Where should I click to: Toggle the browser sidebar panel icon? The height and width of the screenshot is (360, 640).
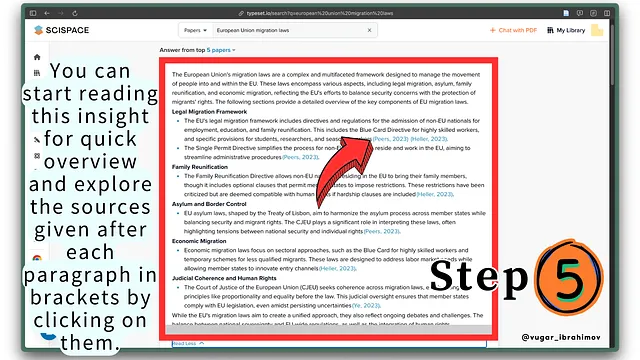(x=33, y=13)
